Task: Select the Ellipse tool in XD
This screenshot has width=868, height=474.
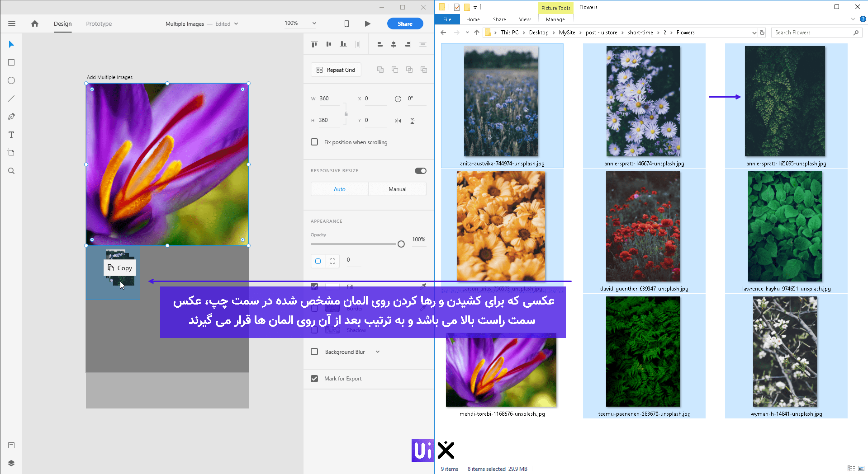Action: [x=11, y=80]
